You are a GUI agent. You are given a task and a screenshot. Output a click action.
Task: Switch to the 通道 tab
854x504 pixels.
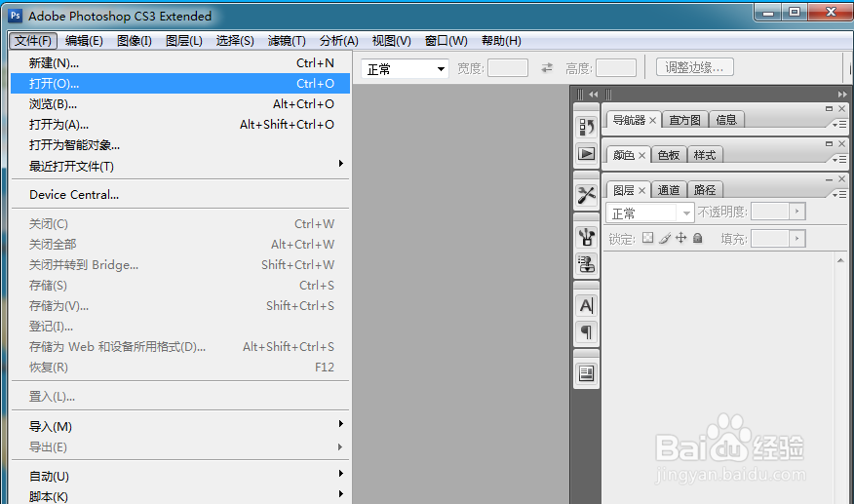(x=668, y=190)
